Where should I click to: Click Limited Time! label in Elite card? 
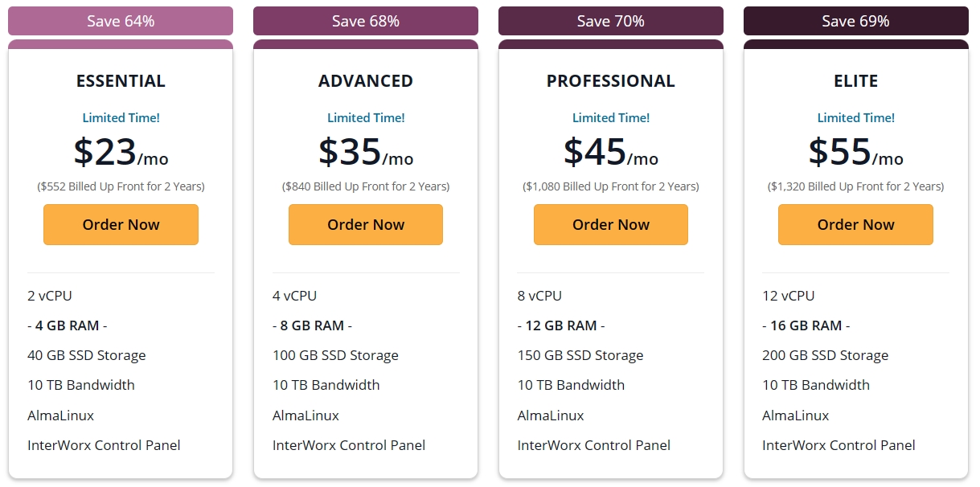[855, 118]
